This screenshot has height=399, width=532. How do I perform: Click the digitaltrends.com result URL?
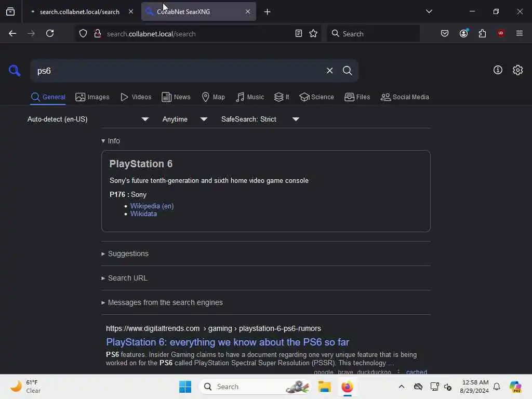pyautogui.click(x=214, y=328)
